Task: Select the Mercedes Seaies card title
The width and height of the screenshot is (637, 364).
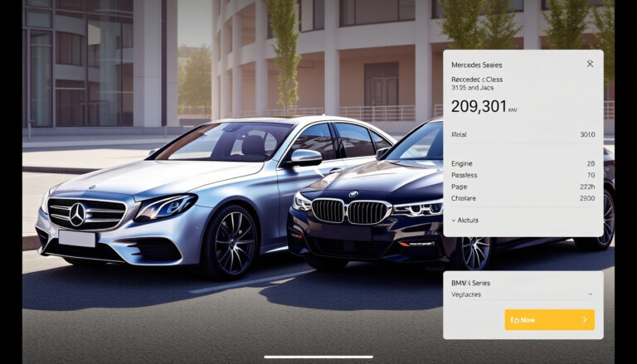Action: click(x=477, y=65)
